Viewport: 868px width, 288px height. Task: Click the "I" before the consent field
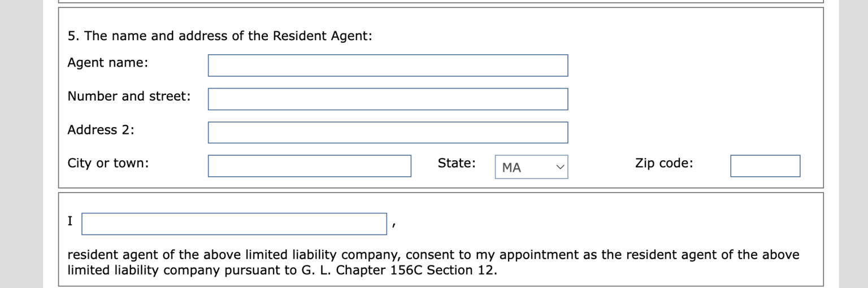click(x=70, y=221)
